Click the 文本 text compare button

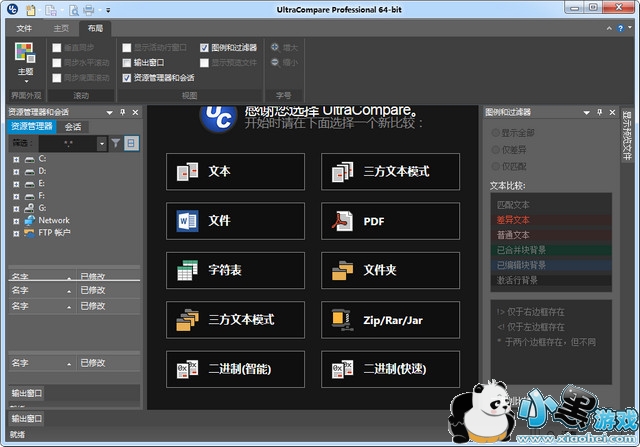click(x=235, y=171)
